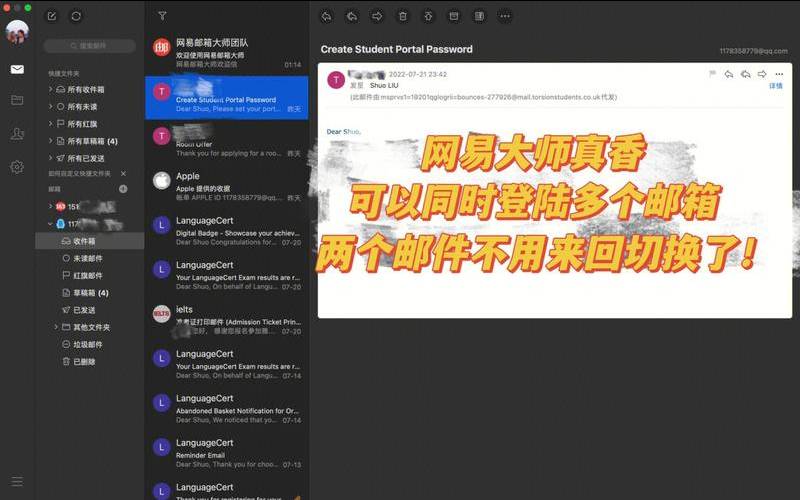Screen dimensions: 800x500
Task: Click the 所有收件箱 label
Action: click(86, 89)
